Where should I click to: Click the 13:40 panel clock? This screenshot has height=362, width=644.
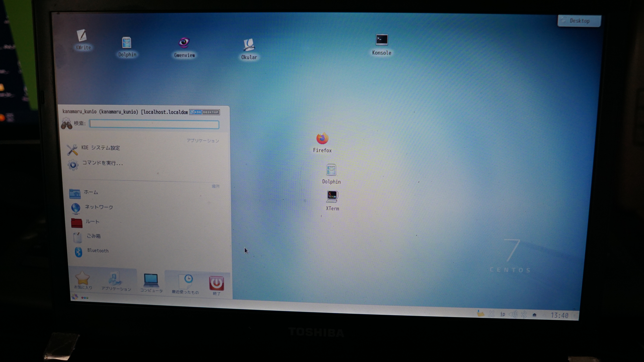click(560, 316)
